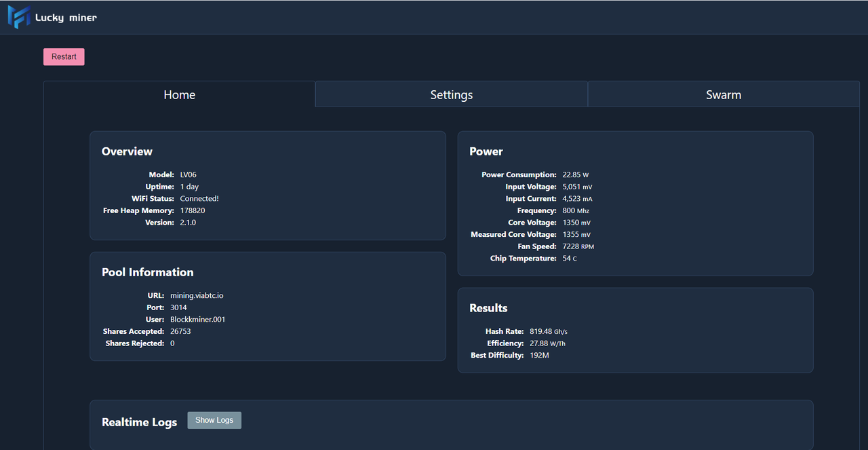The width and height of the screenshot is (868, 450).
Task: Click best difficulty value 192M
Action: click(x=539, y=356)
